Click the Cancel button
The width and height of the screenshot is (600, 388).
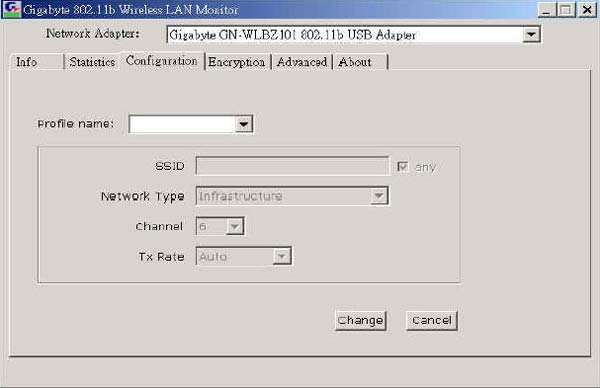(432, 320)
